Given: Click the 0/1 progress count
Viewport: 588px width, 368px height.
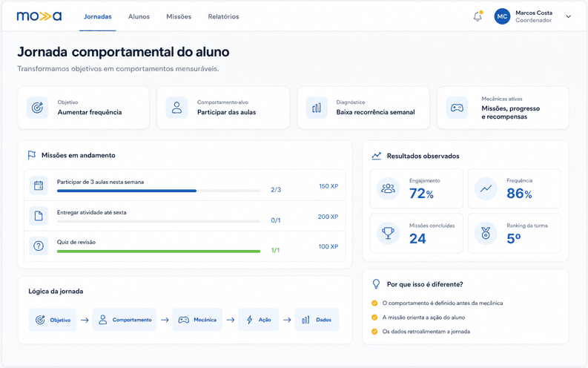Looking at the screenshot, I should point(276,220).
